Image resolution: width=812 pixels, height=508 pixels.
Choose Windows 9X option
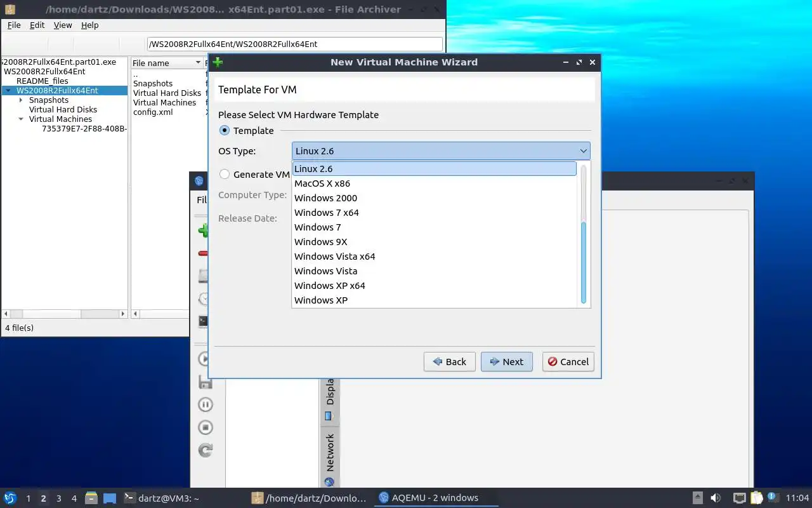point(435,242)
